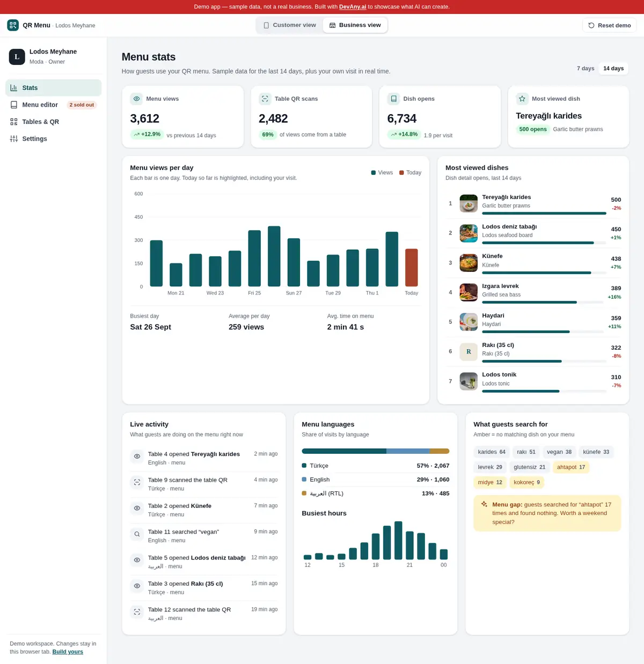Click the red Today legend swatch

pyautogui.click(x=401, y=173)
